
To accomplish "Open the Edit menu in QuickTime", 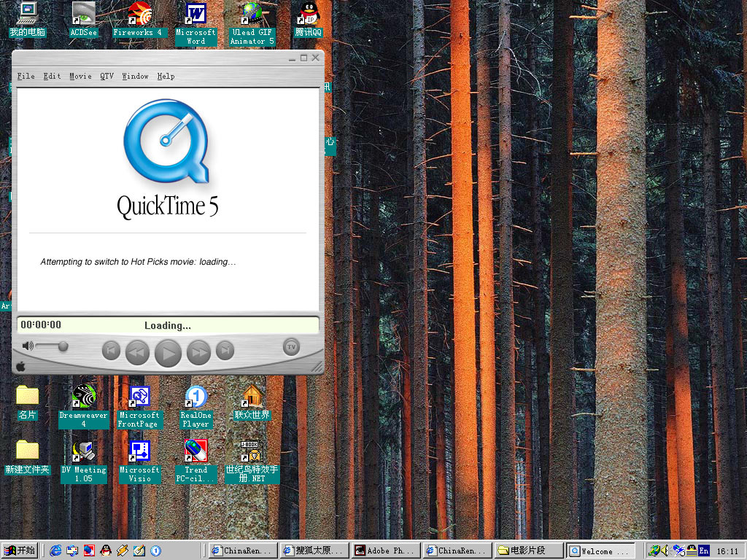I will coord(52,76).
